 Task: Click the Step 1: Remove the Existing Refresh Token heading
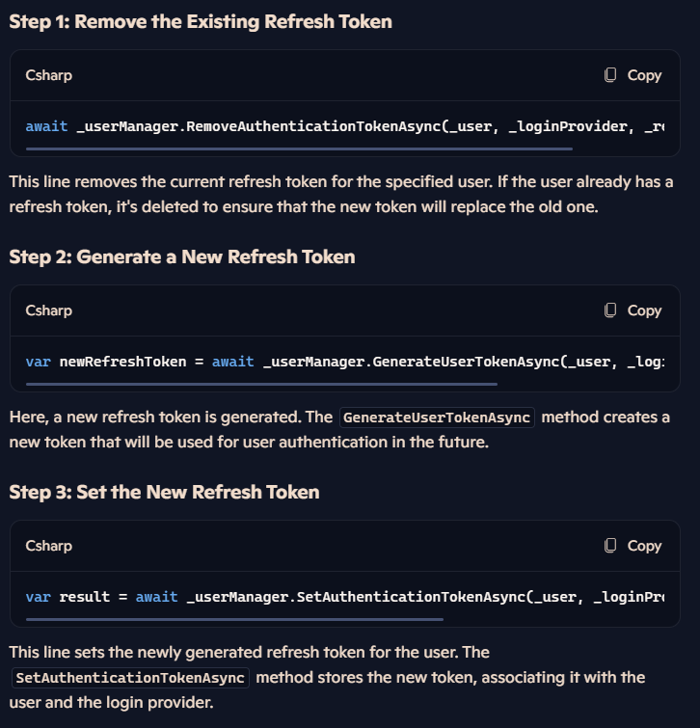(201, 22)
